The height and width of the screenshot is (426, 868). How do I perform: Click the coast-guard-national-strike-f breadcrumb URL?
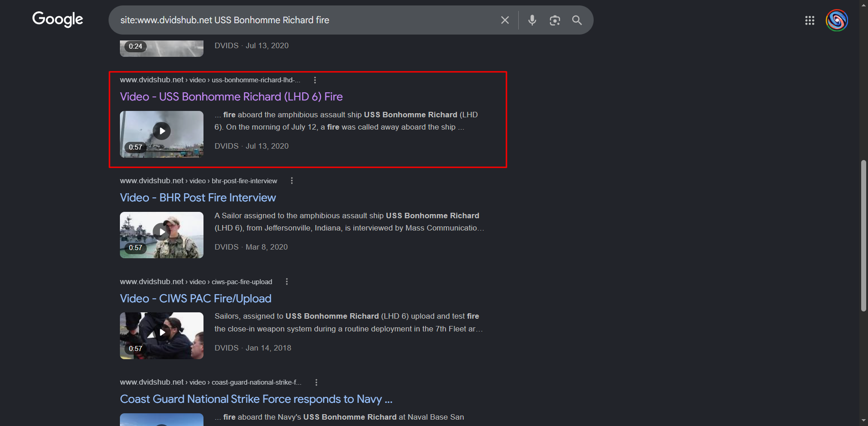click(x=211, y=382)
